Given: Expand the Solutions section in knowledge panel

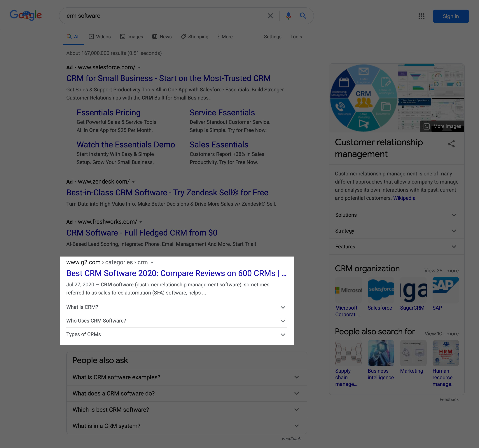Looking at the screenshot, I should click(x=397, y=215).
